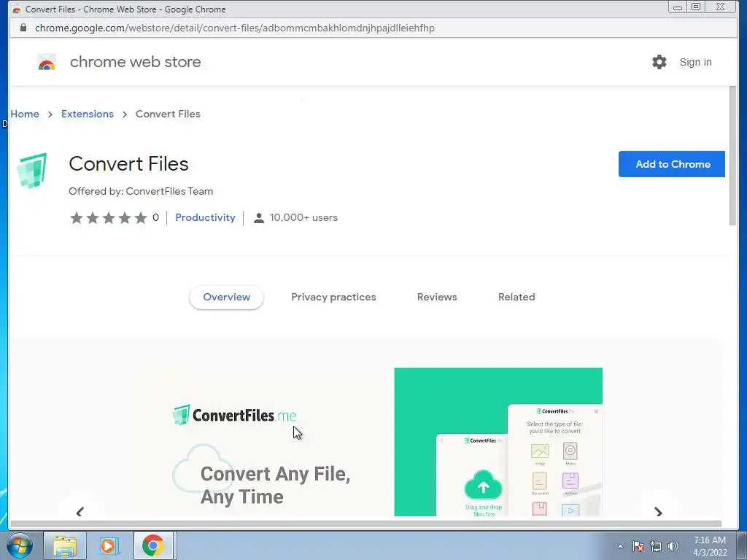Viewport: 747px width, 560px height.
Task: Click the 'Offered by: ConvertFiles Team' text
Action: tap(141, 192)
